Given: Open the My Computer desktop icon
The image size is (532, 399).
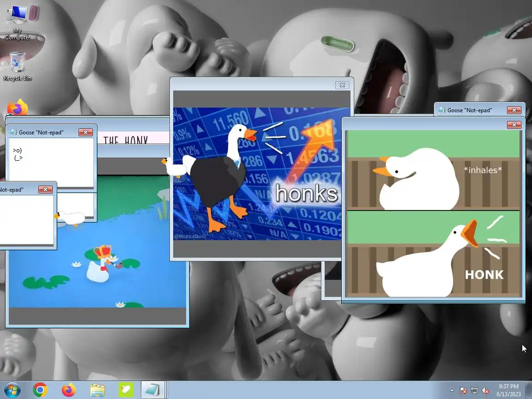Looking at the screenshot, I should point(18,22).
